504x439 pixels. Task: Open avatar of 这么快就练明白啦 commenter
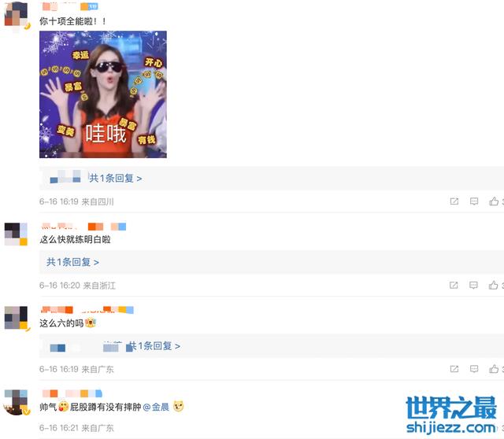16,234
